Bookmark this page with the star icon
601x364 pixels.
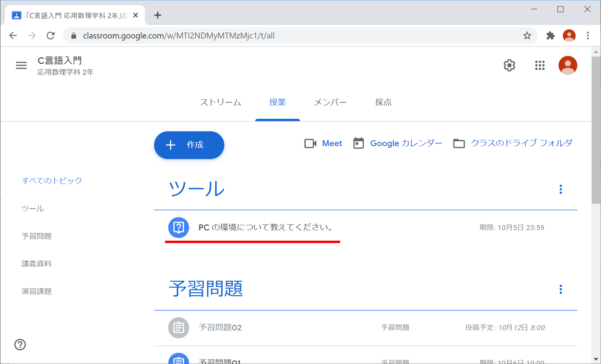click(x=527, y=36)
